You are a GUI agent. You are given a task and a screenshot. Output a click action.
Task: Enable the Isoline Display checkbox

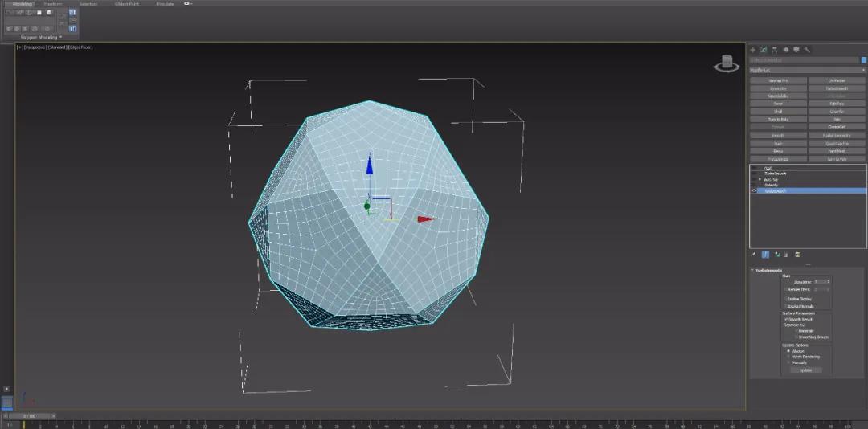(x=785, y=299)
